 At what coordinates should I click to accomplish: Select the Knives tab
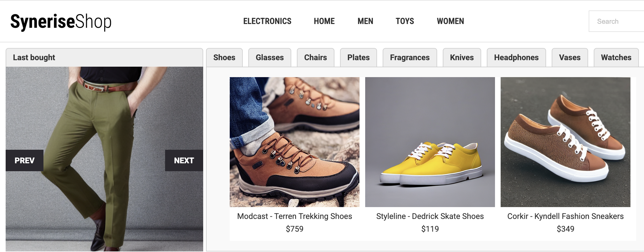point(462,58)
